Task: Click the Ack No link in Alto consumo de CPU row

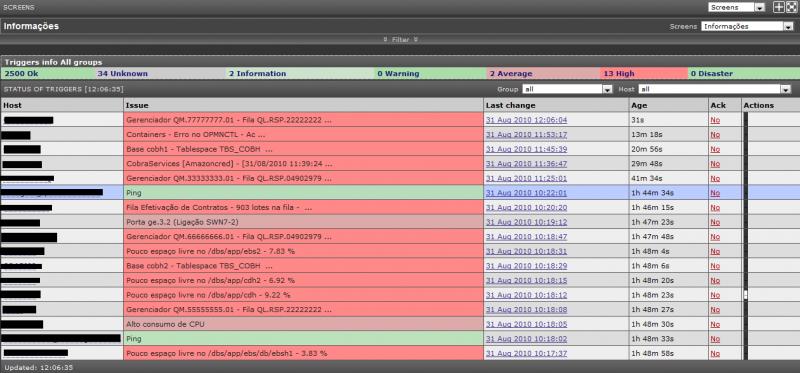Action: coord(715,324)
